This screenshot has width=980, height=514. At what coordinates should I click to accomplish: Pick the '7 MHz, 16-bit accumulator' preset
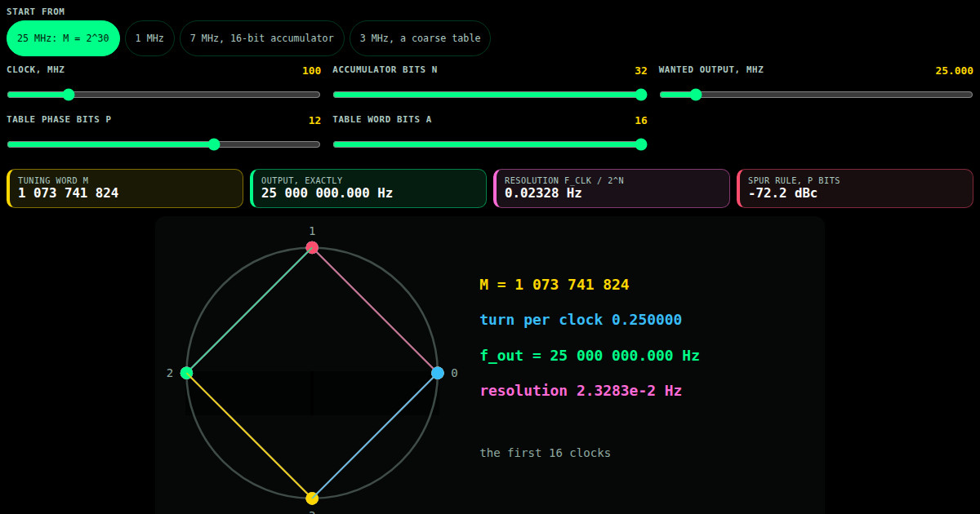point(262,38)
